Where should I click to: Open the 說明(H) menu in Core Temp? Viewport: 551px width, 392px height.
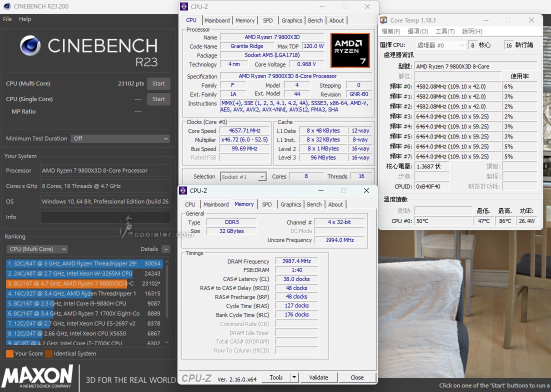472,31
